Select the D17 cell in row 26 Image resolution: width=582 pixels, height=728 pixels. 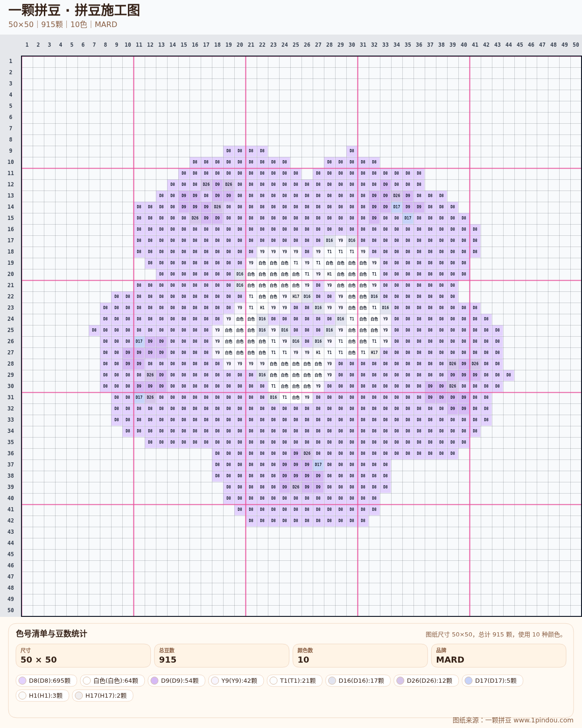coord(139,341)
